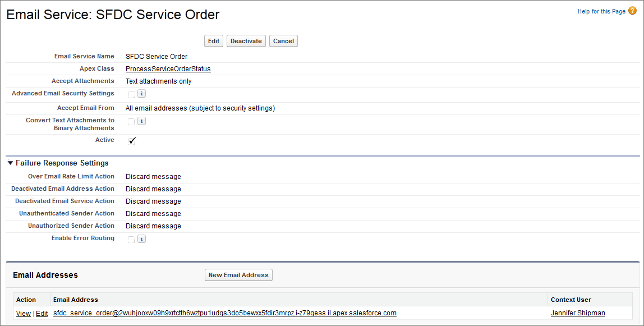Click the 'Email Service Name' field label
The width and height of the screenshot is (644, 326).
(84, 56)
